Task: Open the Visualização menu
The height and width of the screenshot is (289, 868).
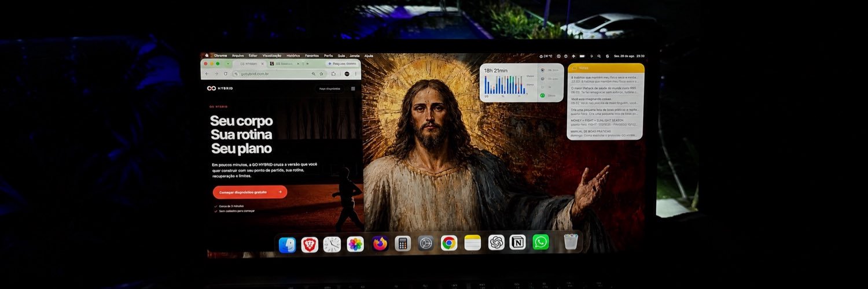Action: click(x=272, y=55)
